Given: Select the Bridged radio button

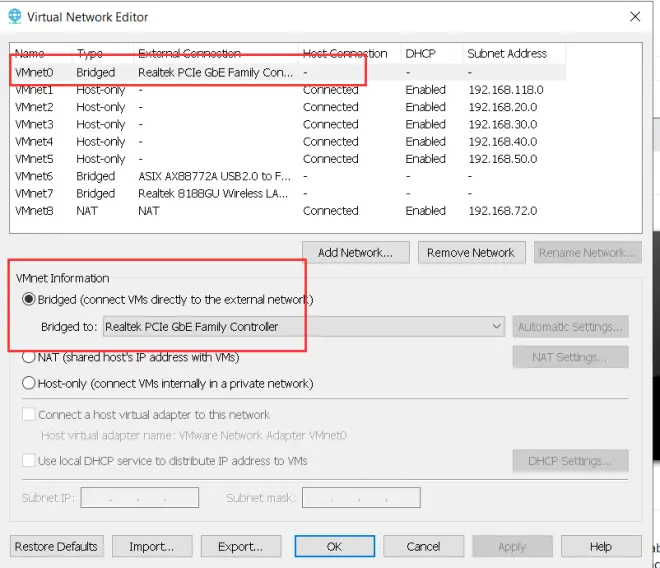Looking at the screenshot, I should [x=29, y=299].
